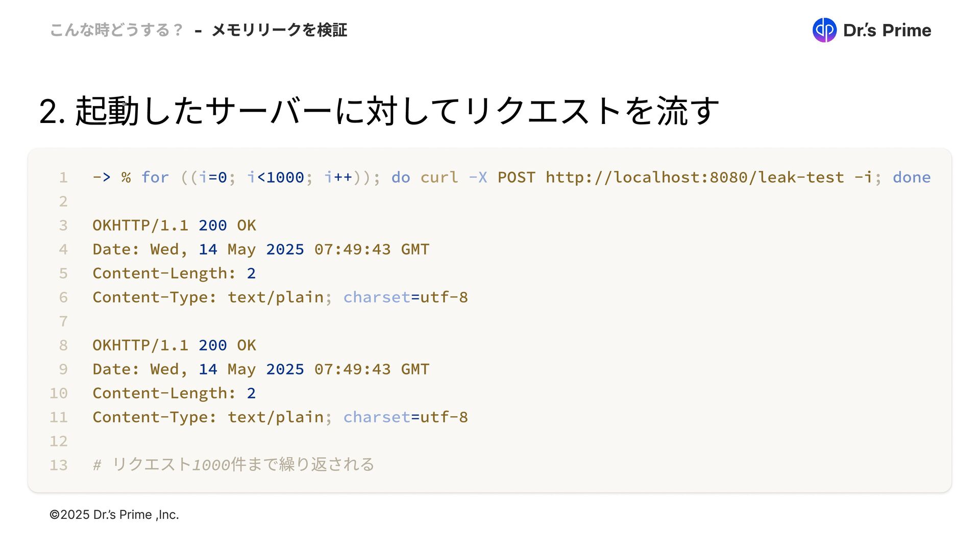
Task: Click the second OKHTTP/1.1 200 OK line
Action: tap(174, 345)
